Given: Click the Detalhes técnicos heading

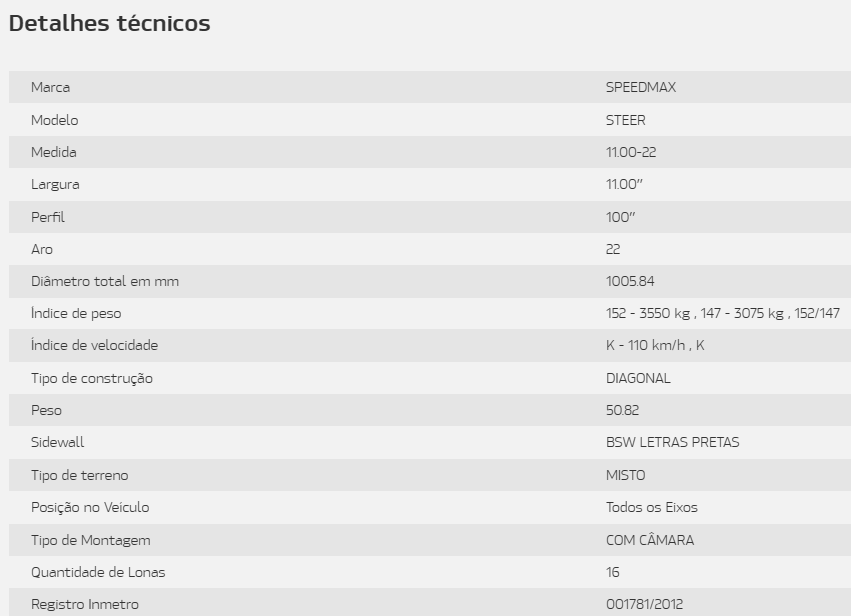Looking at the screenshot, I should pos(109,23).
